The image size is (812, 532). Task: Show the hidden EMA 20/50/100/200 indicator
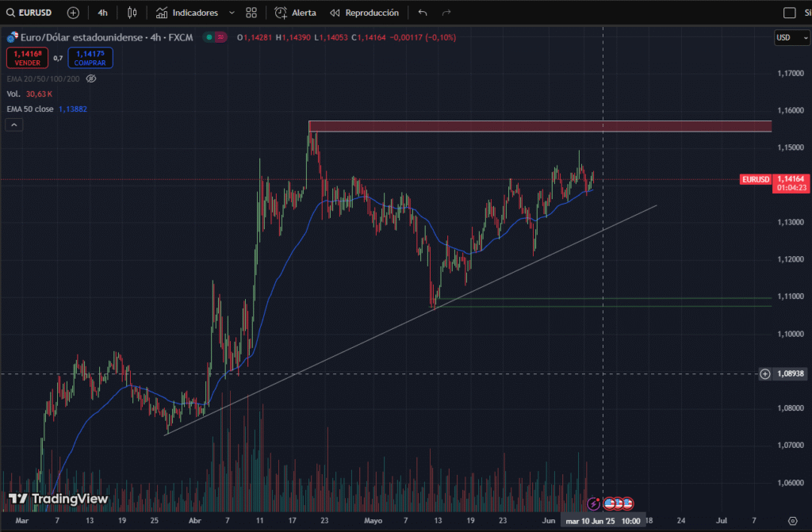(x=90, y=78)
